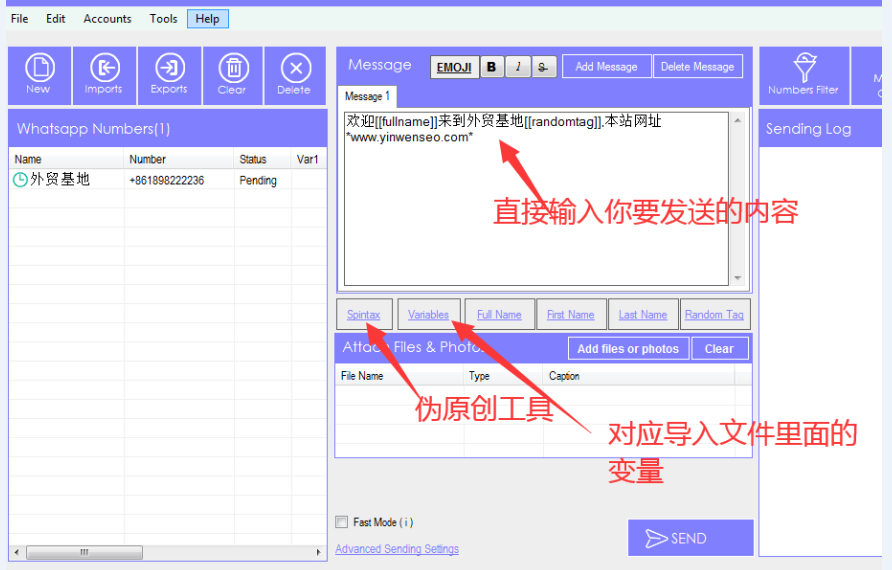892x570 pixels.
Task: Click the SEND button
Action: coord(691,538)
